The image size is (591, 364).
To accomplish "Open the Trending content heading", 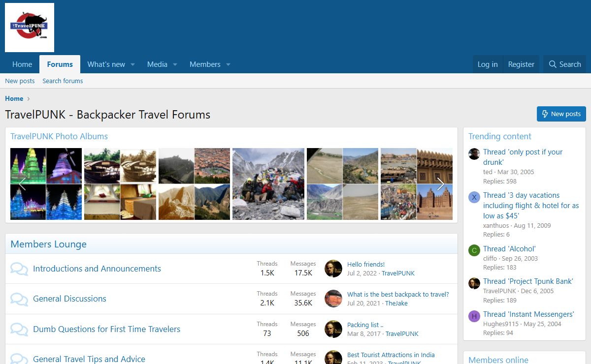I will click(x=500, y=136).
